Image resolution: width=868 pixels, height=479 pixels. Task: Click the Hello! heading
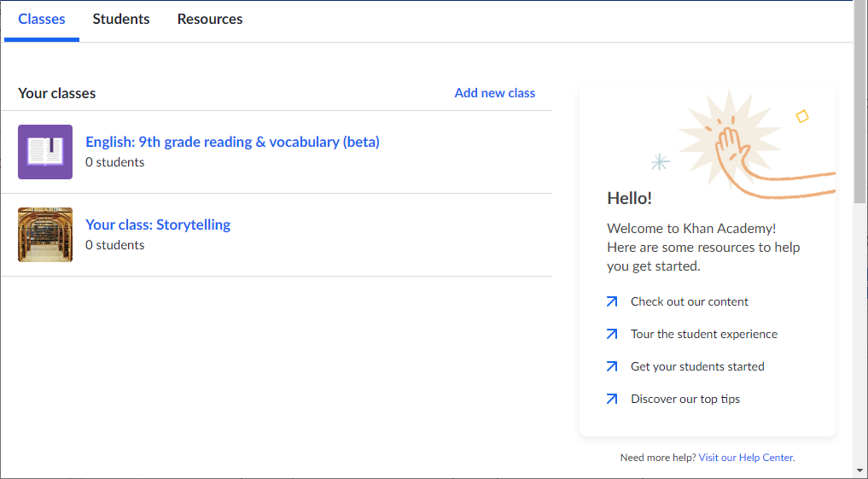[x=629, y=198]
